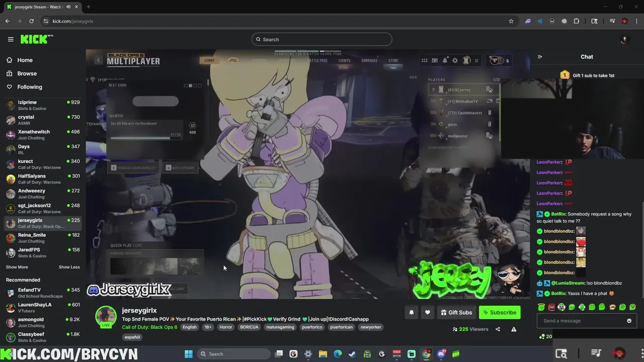Image resolution: width=644 pixels, height=362 pixels.
Task: Click the notification bell under the stream
Action: (x=412, y=312)
